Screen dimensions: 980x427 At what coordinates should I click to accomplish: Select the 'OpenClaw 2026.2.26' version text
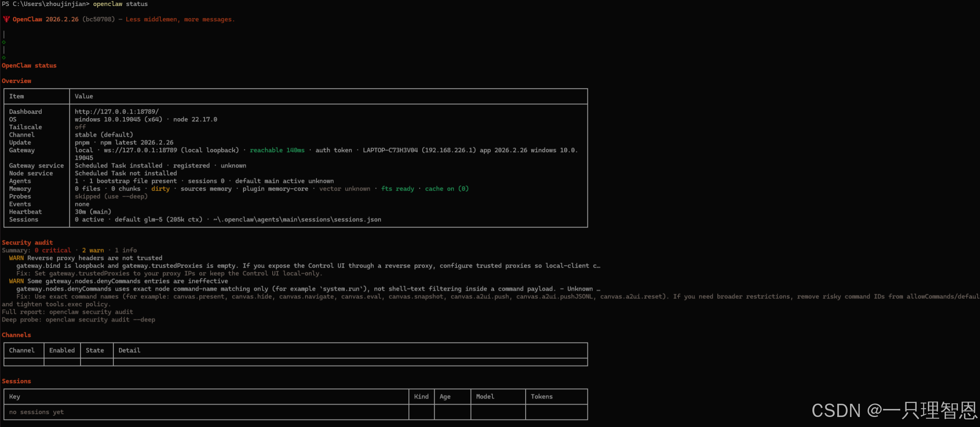[45, 19]
